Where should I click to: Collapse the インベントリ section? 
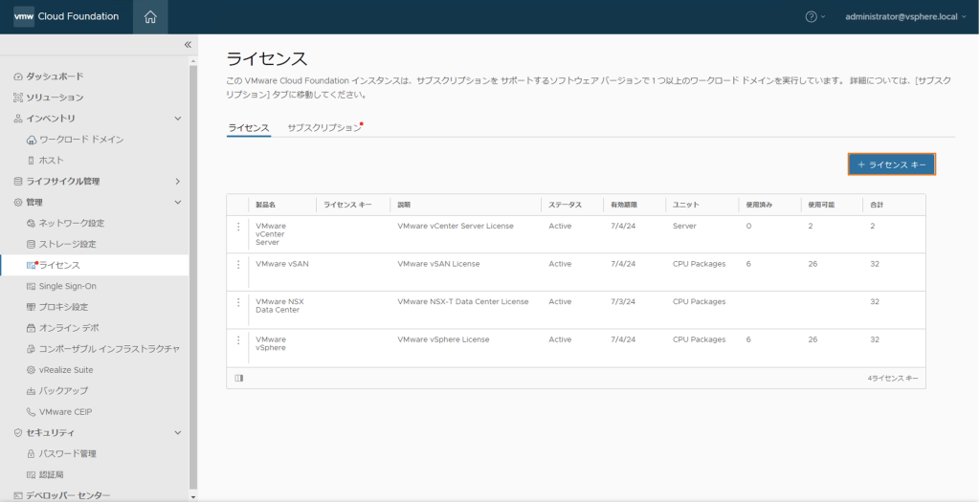tap(177, 119)
